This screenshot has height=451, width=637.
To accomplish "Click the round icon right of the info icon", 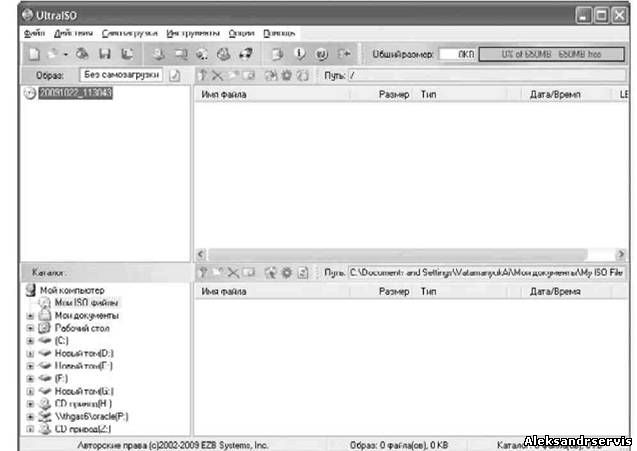I will (321, 54).
